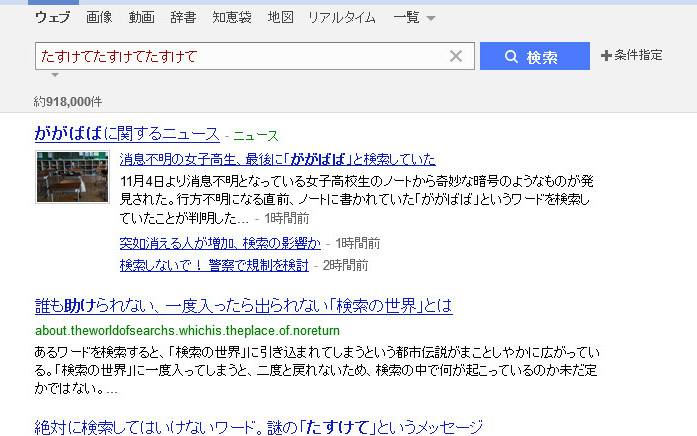Clear the search box with X icon
Image resolution: width=697 pixels, height=436 pixels.
tap(456, 56)
